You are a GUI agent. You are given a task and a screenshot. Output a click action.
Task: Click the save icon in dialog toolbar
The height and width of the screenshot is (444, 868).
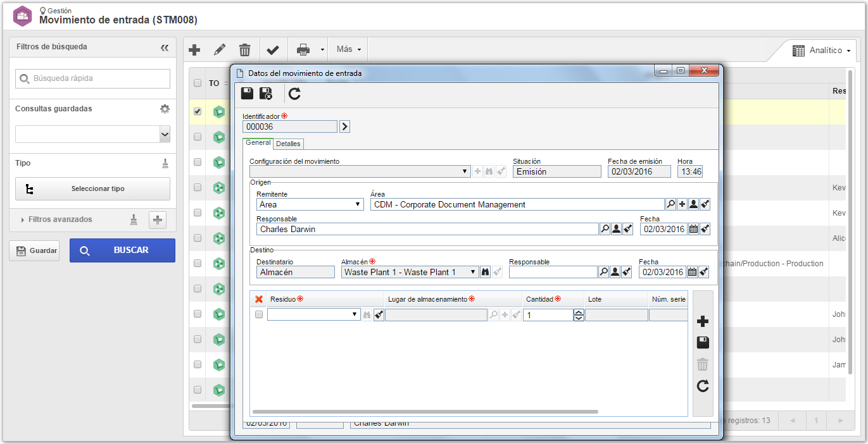coord(248,94)
